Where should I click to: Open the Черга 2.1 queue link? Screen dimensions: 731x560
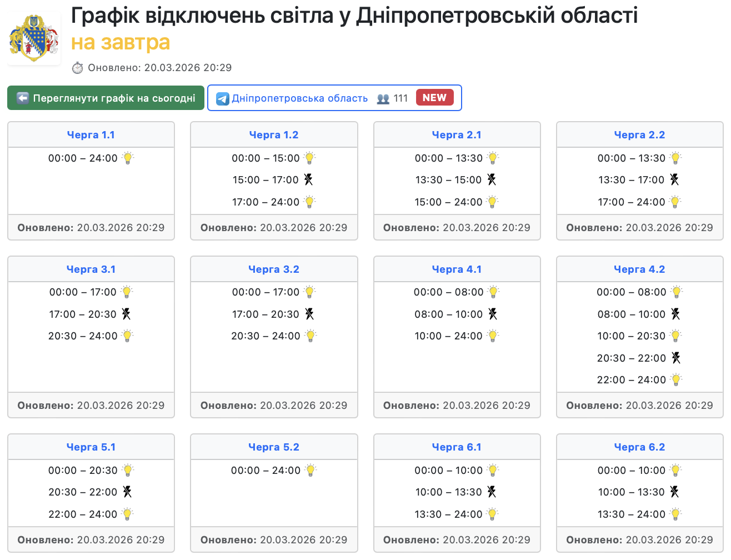point(457,135)
